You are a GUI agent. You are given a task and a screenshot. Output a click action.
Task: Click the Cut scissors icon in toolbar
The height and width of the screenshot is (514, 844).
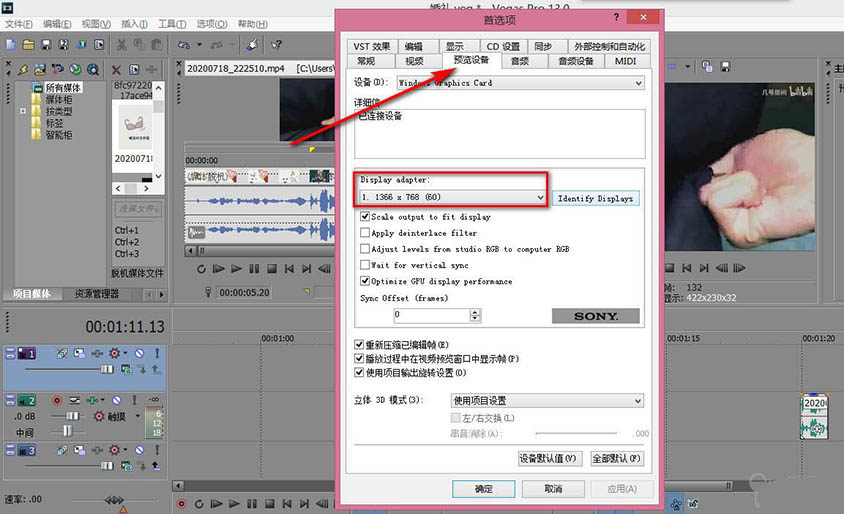[122, 45]
